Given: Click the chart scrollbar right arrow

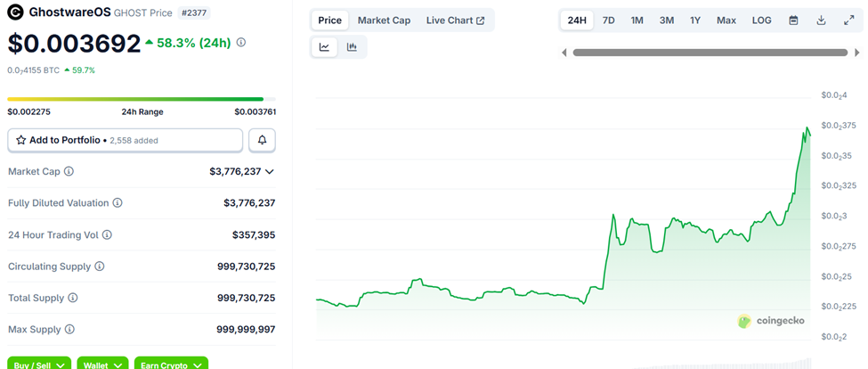Looking at the screenshot, I should click(857, 53).
